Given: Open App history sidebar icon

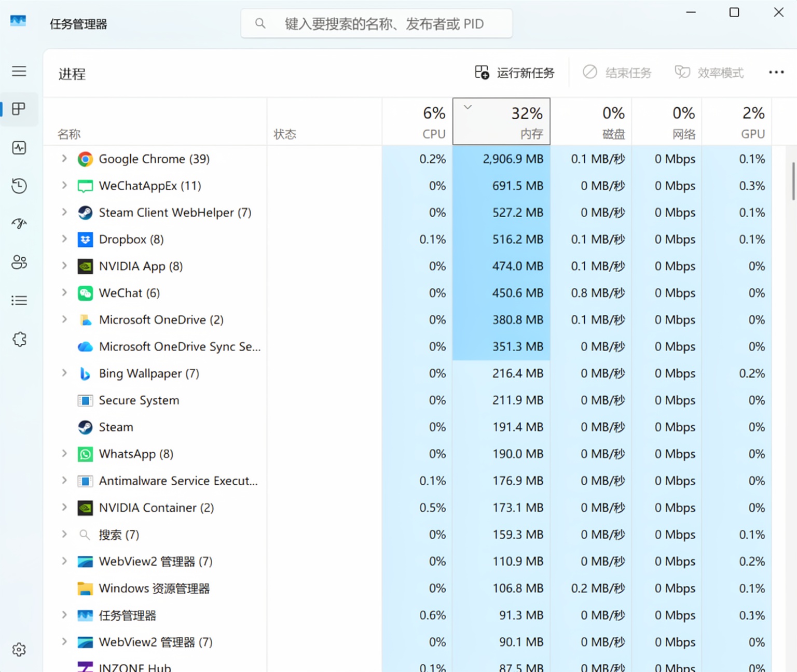Looking at the screenshot, I should [x=19, y=186].
